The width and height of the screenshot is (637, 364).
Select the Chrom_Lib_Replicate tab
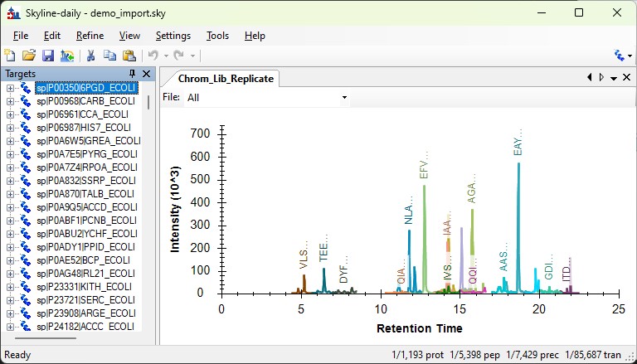tap(226, 79)
